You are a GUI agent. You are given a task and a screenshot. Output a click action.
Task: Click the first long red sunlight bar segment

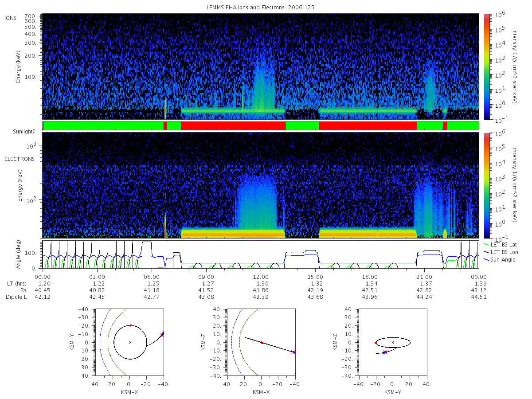pyautogui.click(x=233, y=126)
